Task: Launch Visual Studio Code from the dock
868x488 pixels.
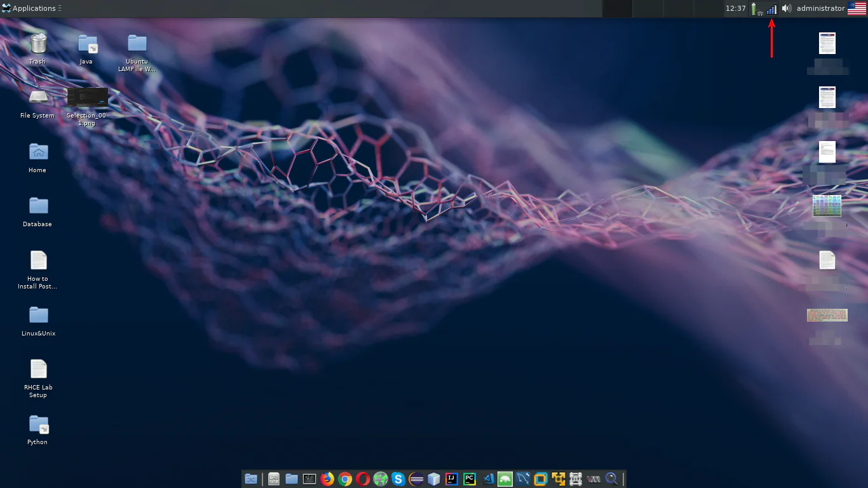Action: click(x=487, y=479)
